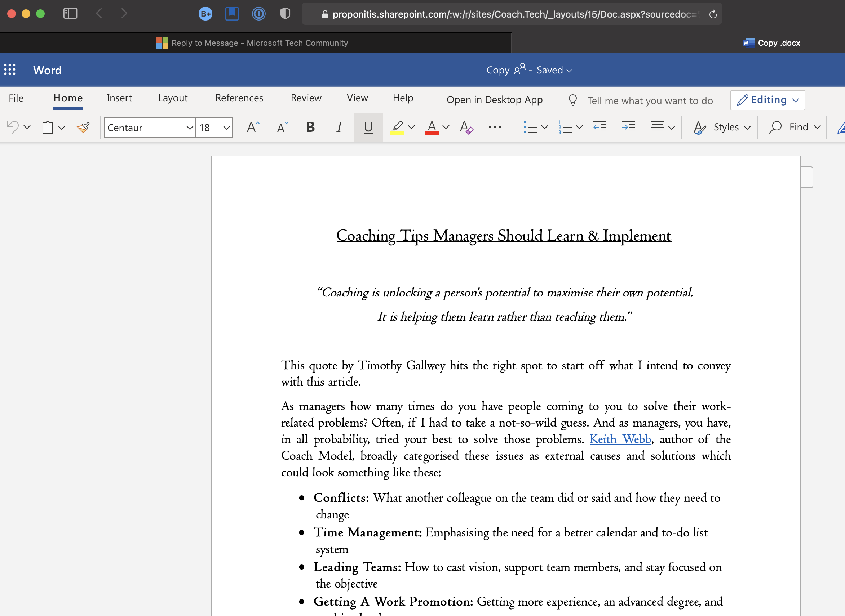
Task: Toggle Safari sidebar icon
Action: click(70, 14)
